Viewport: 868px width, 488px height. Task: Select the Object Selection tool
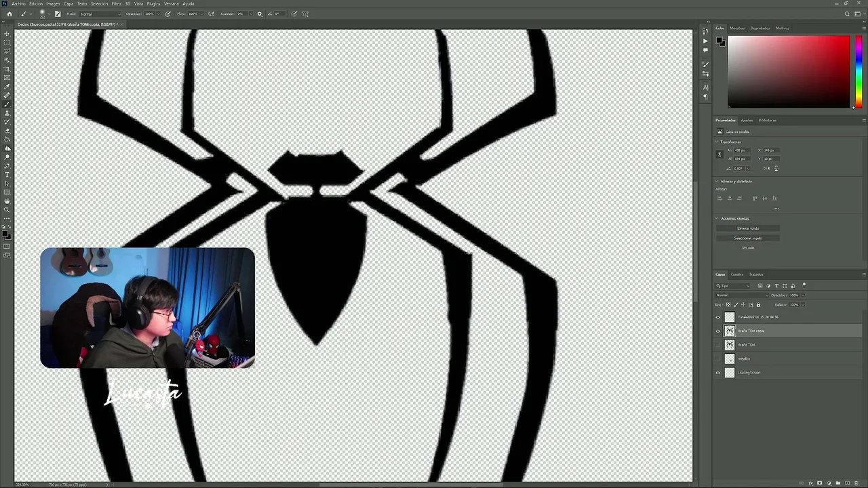(7, 60)
